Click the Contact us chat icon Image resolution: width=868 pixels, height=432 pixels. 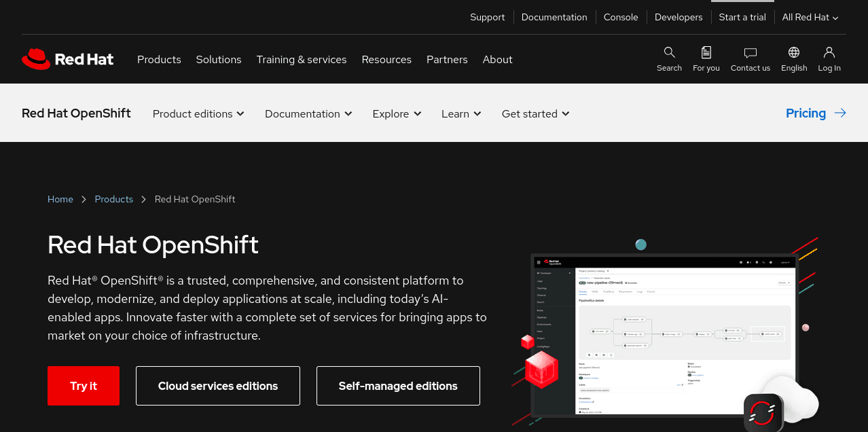coord(751,52)
